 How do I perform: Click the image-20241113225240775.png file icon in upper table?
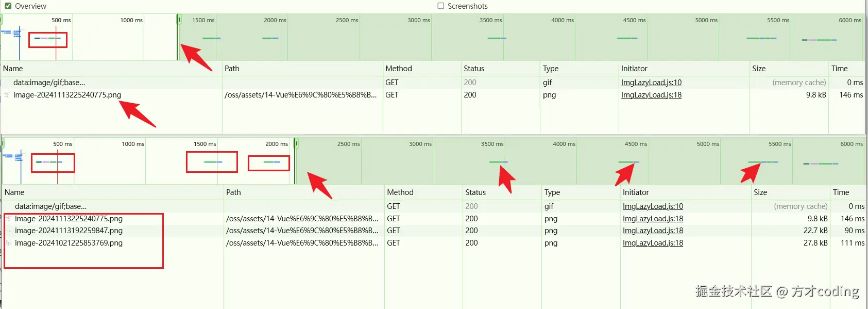(7, 95)
